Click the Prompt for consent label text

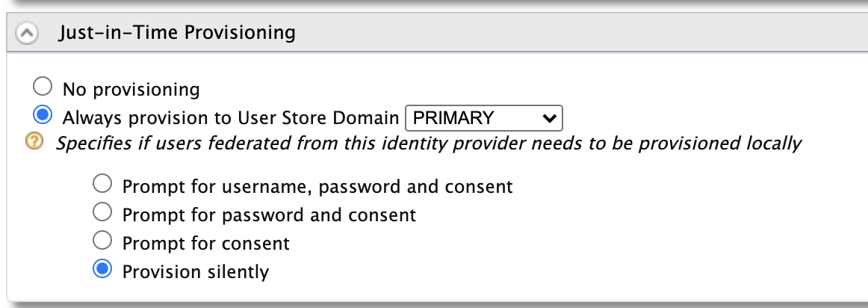point(205,243)
